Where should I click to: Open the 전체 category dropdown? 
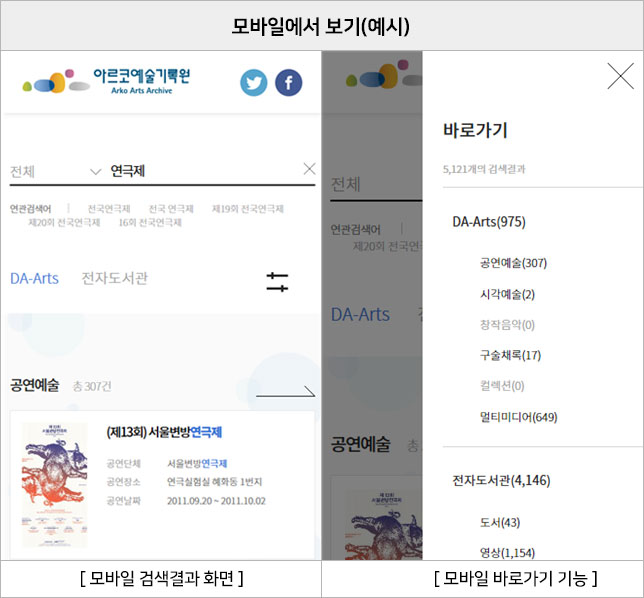coord(55,171)
